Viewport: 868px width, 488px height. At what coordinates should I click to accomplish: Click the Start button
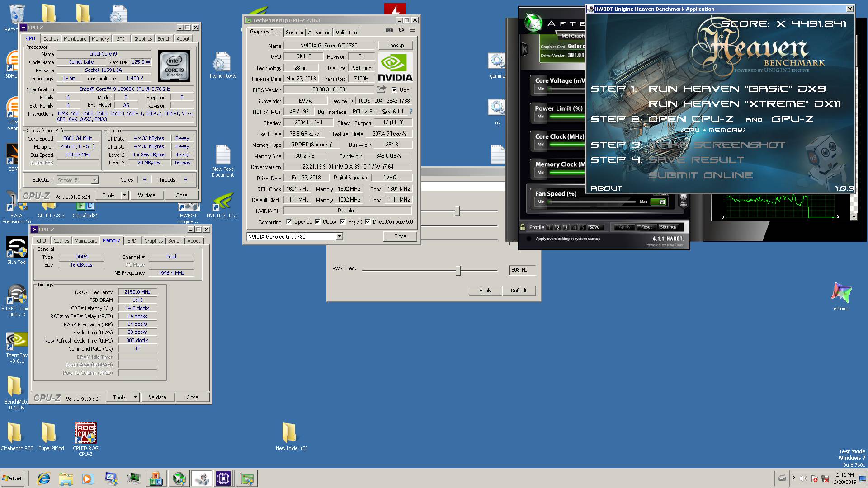[x=13, y=479]
